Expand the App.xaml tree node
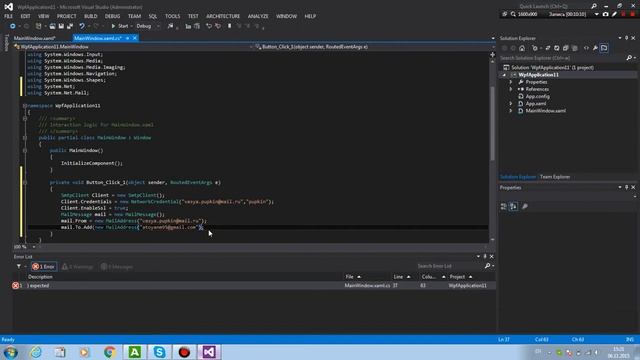 (x=511, y=104)
